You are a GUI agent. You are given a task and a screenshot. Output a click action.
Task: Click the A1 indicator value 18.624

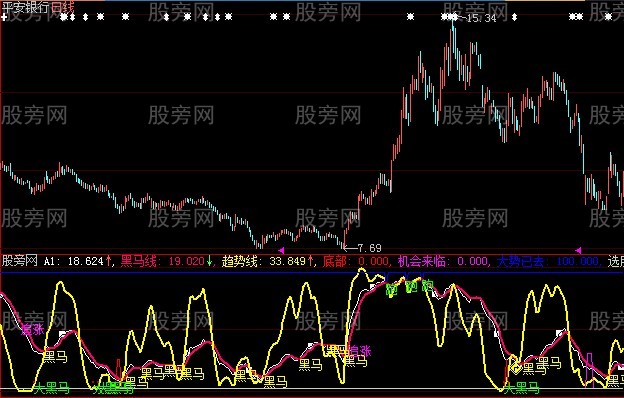pos(86,261)
